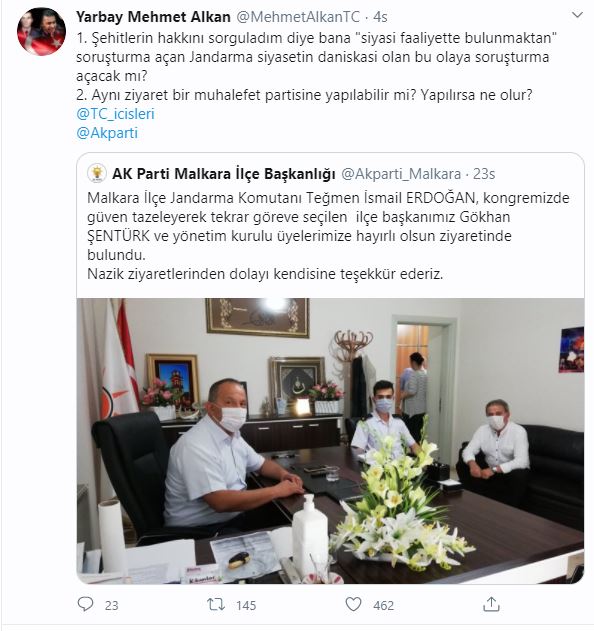Click the Yarbay Mehmet Alkan display name
Screen dimensions: 594x631
[153, 17]
